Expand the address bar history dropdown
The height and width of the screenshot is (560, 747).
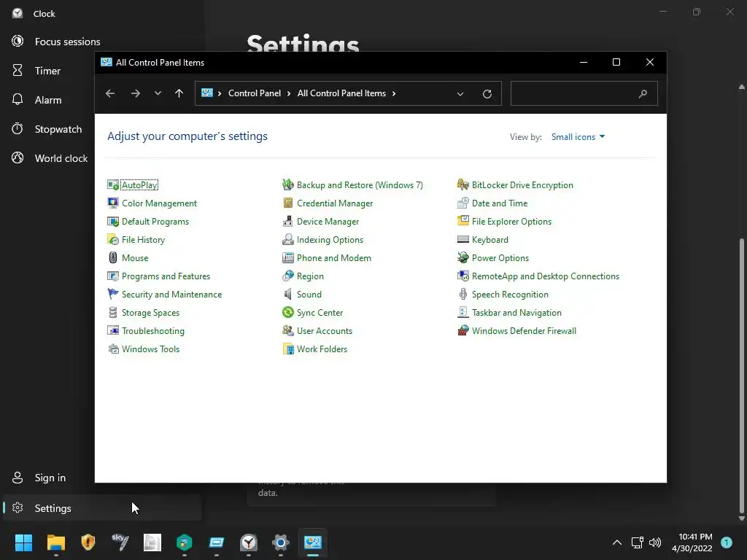click(460, 94)
